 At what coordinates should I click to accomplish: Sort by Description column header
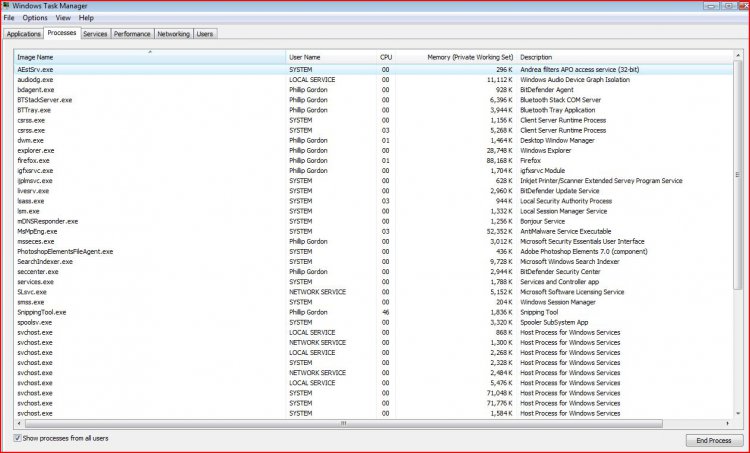(x=624, y=57)
